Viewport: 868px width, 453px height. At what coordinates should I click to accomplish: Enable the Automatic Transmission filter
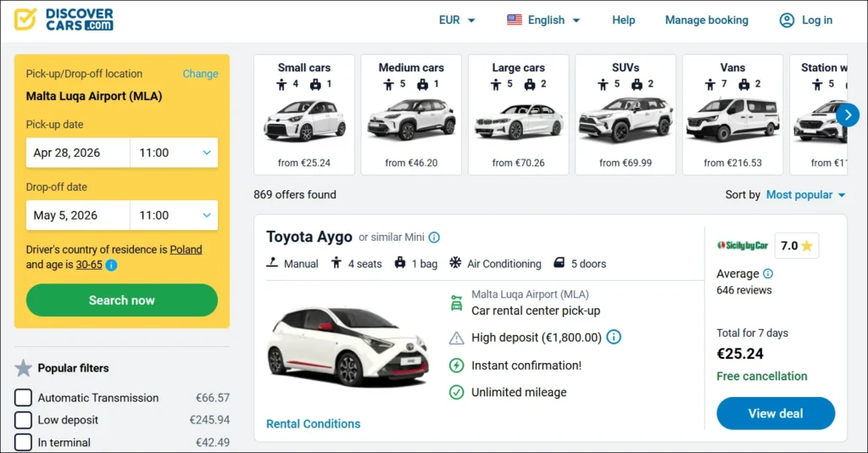tap(23, 398)
